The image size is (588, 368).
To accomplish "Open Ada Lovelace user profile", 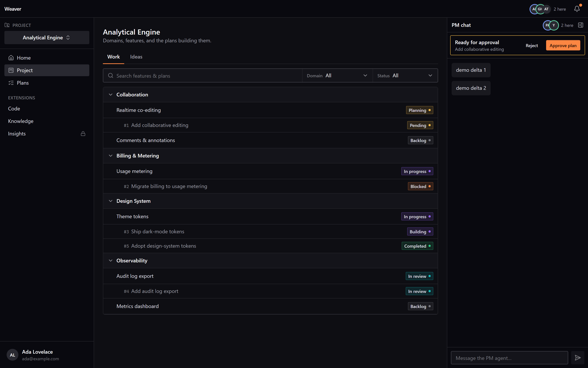I will [47, 355].
